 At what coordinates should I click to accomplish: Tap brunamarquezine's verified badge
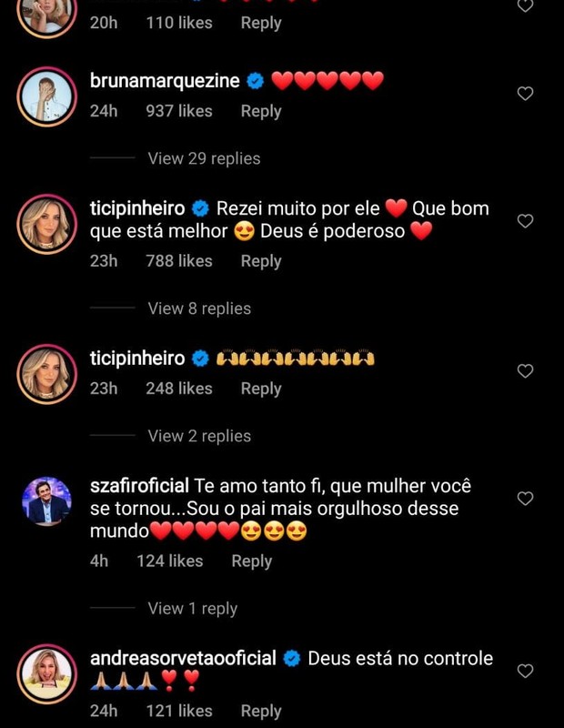point(256,81)
